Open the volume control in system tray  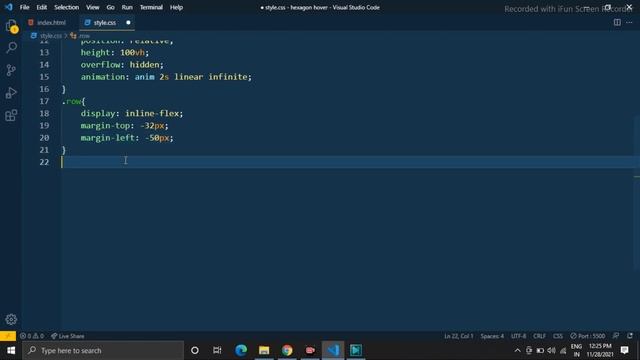551,350
